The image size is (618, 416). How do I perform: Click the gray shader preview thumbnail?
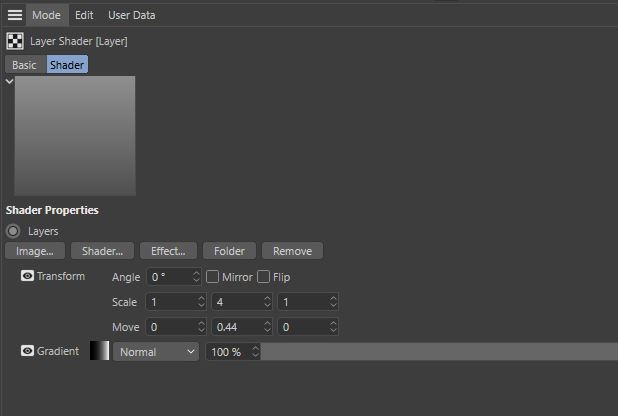point(75,136)
